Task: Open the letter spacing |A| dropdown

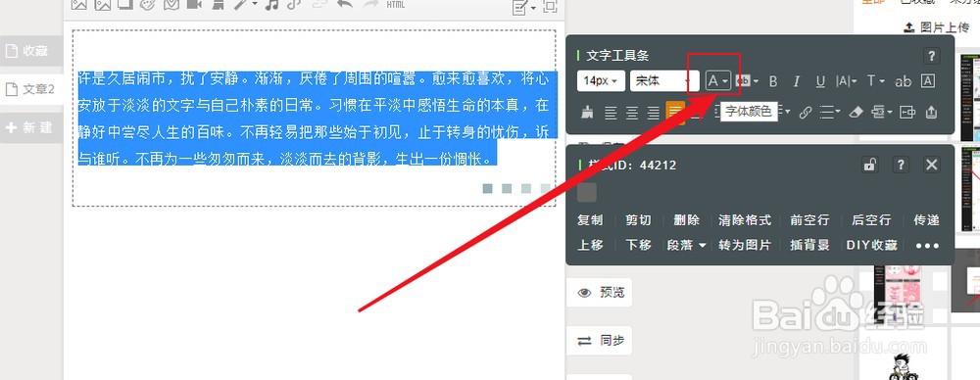Action: (847, 80)
